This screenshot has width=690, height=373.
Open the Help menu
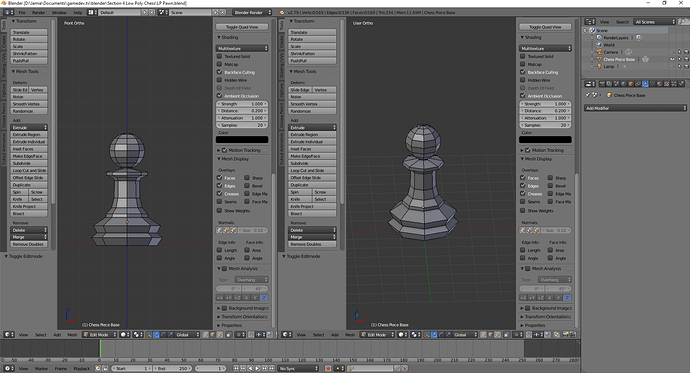tap(78, 12)
